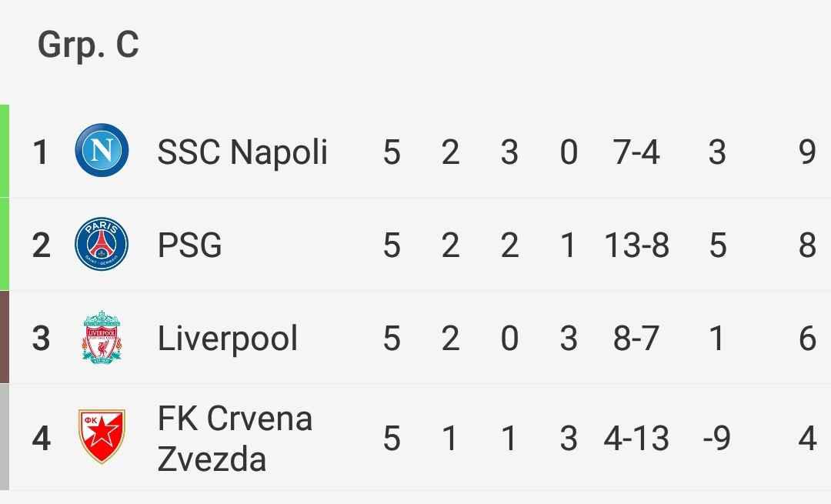Image resolution: width=831 pixels, height=504 pixels.
Task: Click the SSC Napoli club crest
Action: coord(102,152)
